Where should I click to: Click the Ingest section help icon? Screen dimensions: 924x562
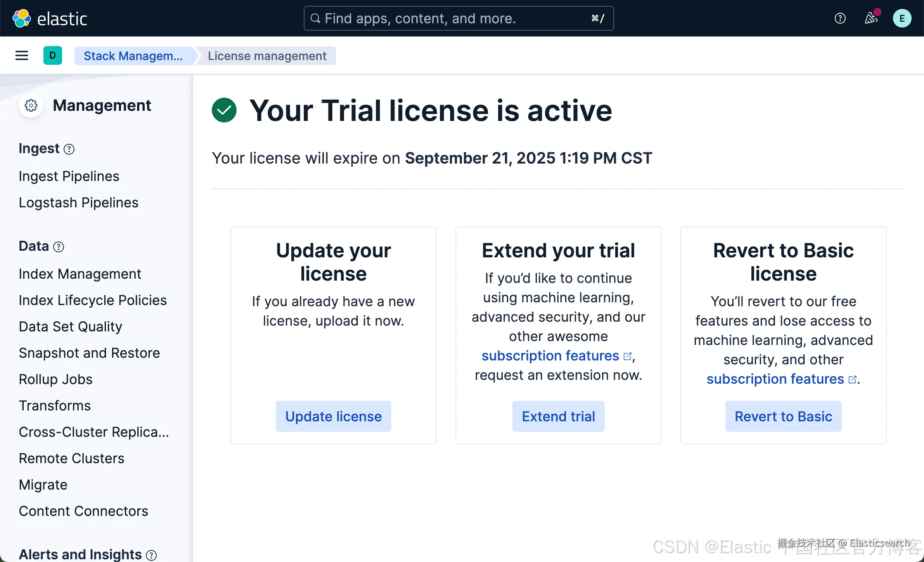pyautogui.click(x=69, y=149)
